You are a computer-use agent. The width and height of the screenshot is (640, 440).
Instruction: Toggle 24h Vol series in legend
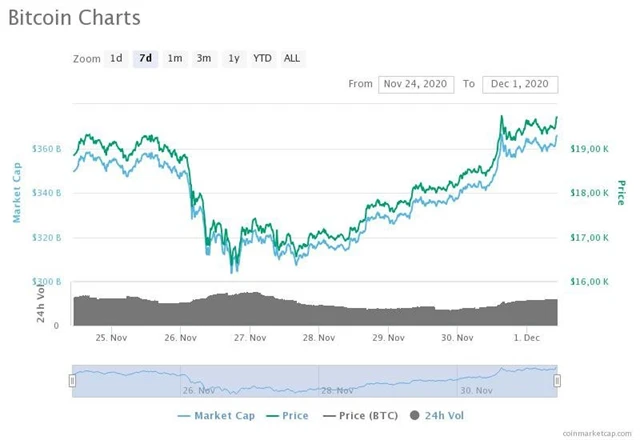coord(443,415)
